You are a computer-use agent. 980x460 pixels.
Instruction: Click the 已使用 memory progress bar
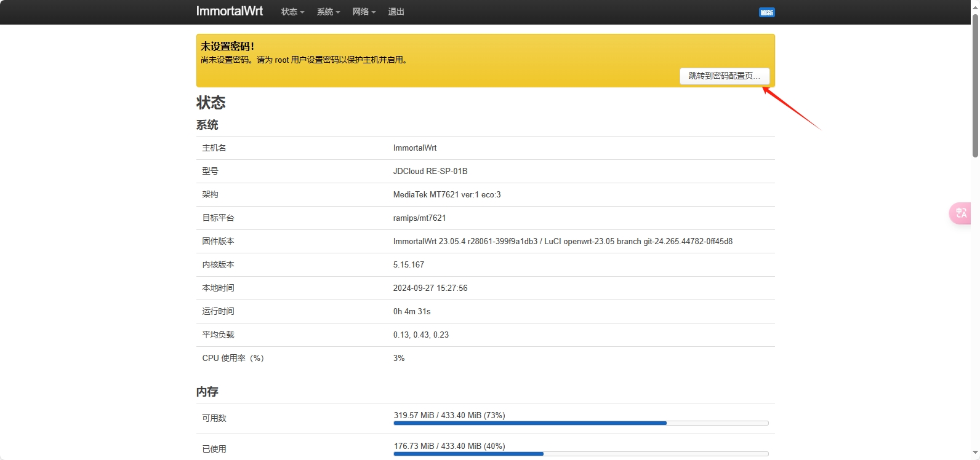581,454
